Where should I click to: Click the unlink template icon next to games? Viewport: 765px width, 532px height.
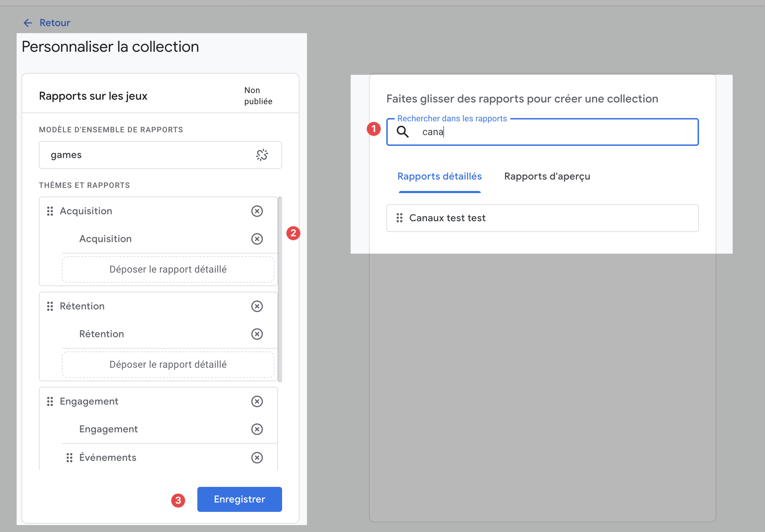262,155
